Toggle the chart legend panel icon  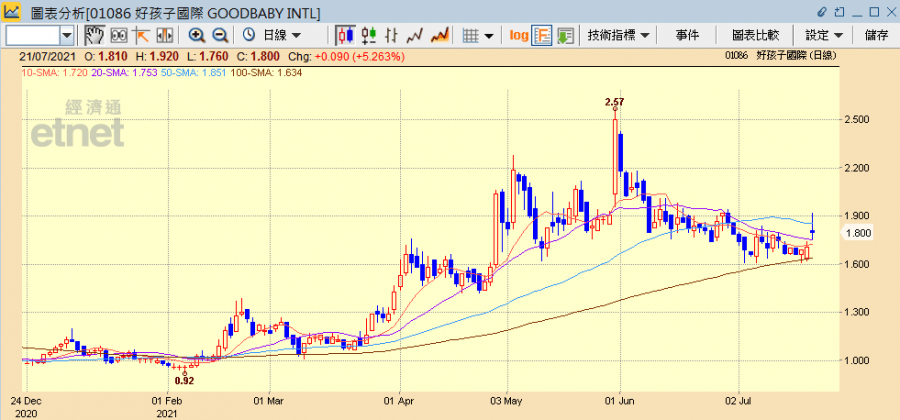tap(542, 35)
